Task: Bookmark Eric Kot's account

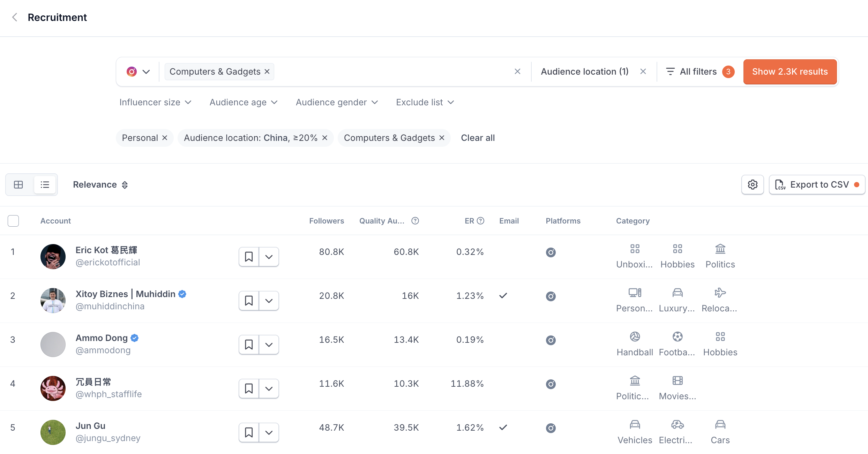Action: point(249,257)
